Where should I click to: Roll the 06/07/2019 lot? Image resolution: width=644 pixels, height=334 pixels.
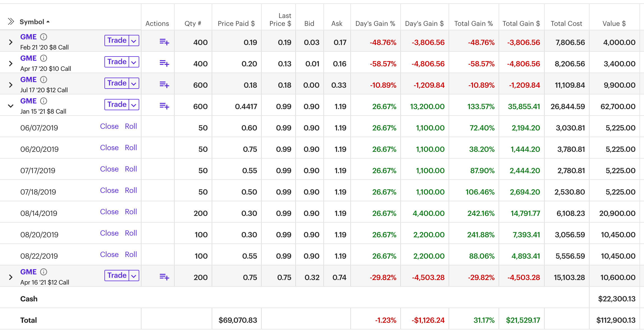point(131,126)
